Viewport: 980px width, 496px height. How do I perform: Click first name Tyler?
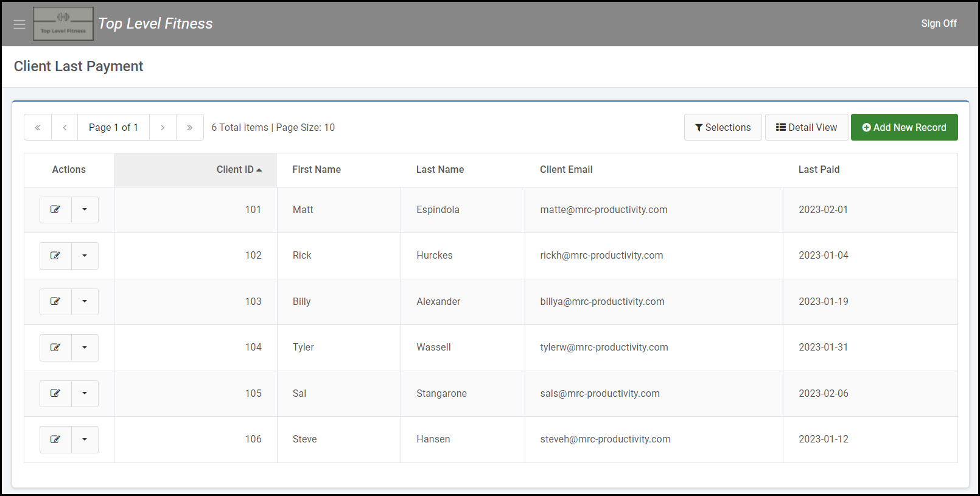(303, 348)
